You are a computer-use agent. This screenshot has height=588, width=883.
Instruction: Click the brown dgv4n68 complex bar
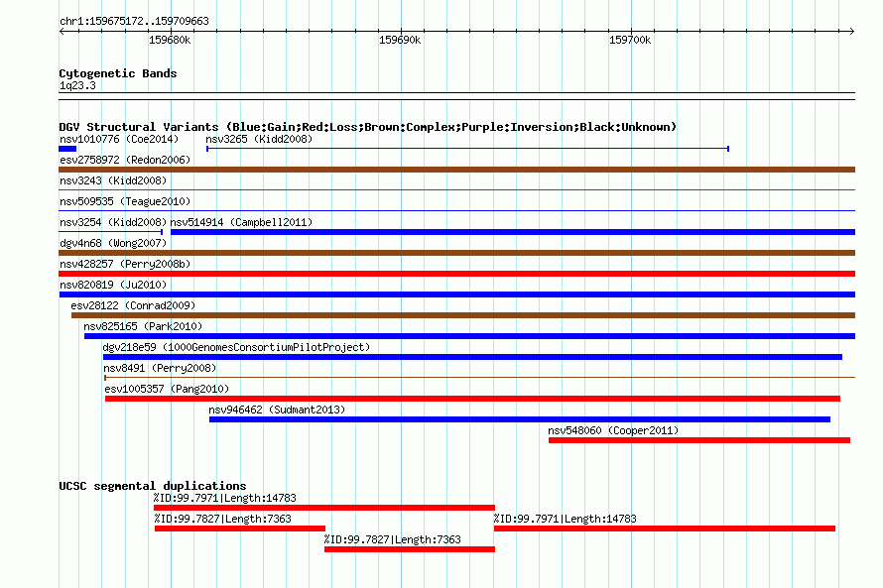[x=456, y=253]
